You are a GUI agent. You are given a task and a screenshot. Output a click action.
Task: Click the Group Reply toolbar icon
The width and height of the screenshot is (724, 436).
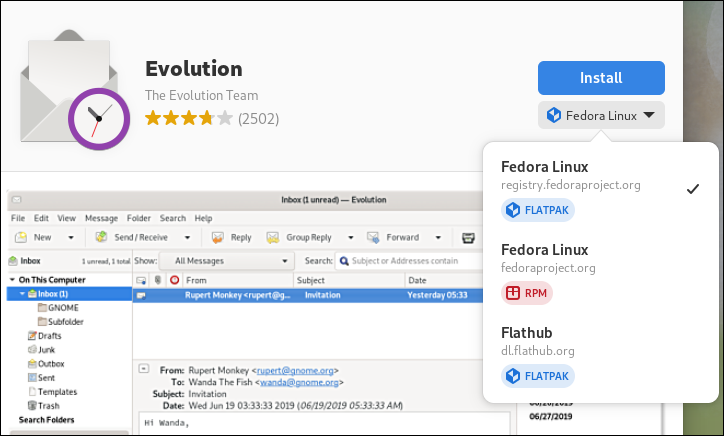click(x=273, y=237)
